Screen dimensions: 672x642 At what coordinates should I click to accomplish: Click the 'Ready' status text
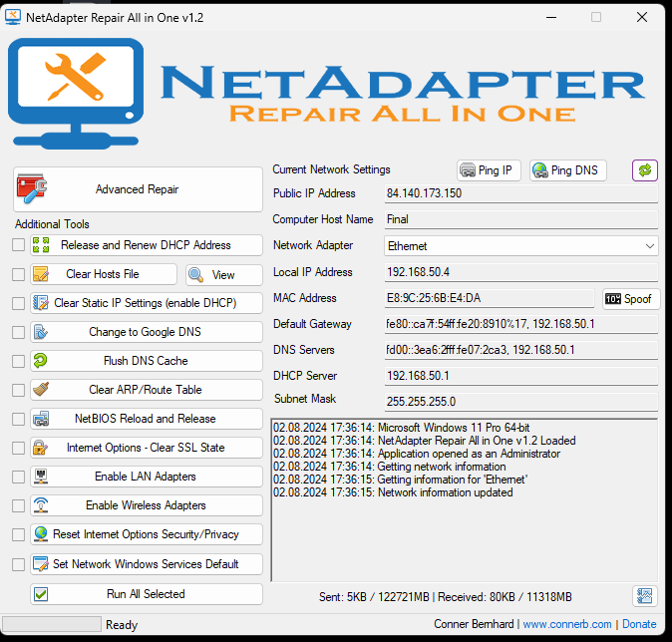tap(122, 625)
